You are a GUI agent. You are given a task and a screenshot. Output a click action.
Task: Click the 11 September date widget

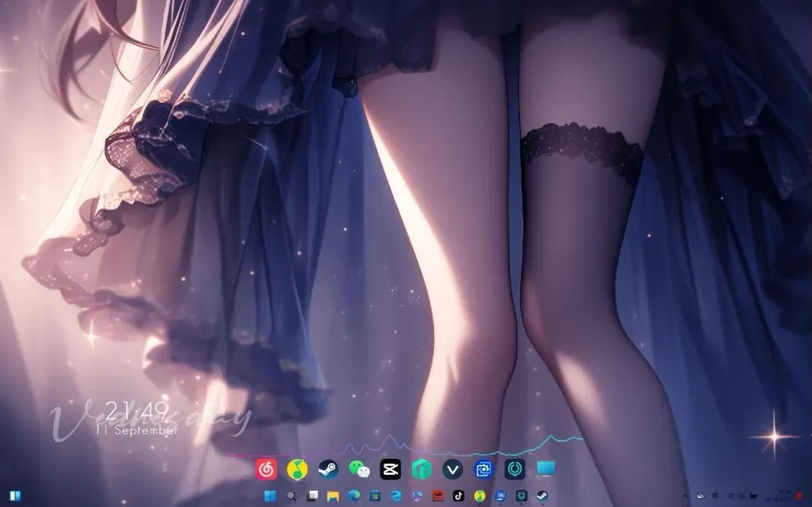click(137, 430)
